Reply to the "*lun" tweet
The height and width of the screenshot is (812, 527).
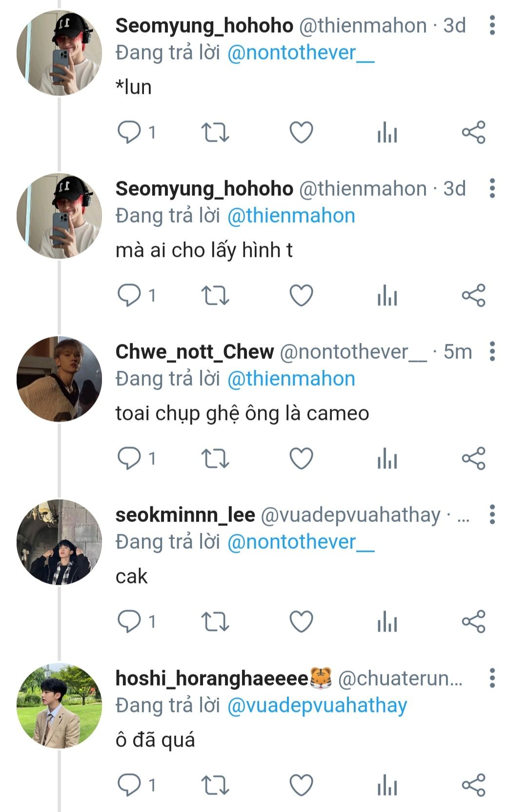[x=129, y=132]
